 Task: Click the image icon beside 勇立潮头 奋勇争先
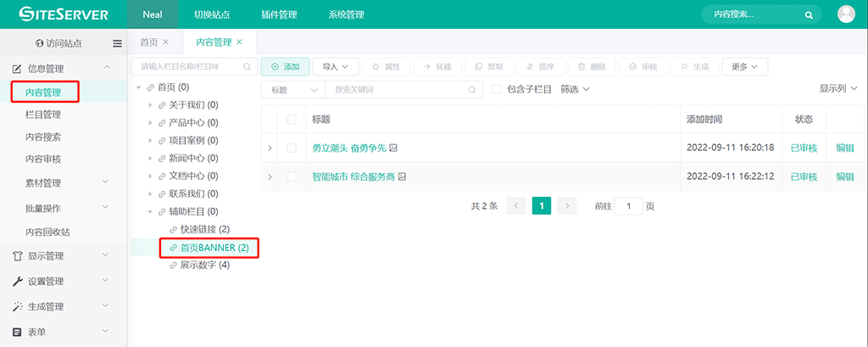393,148
